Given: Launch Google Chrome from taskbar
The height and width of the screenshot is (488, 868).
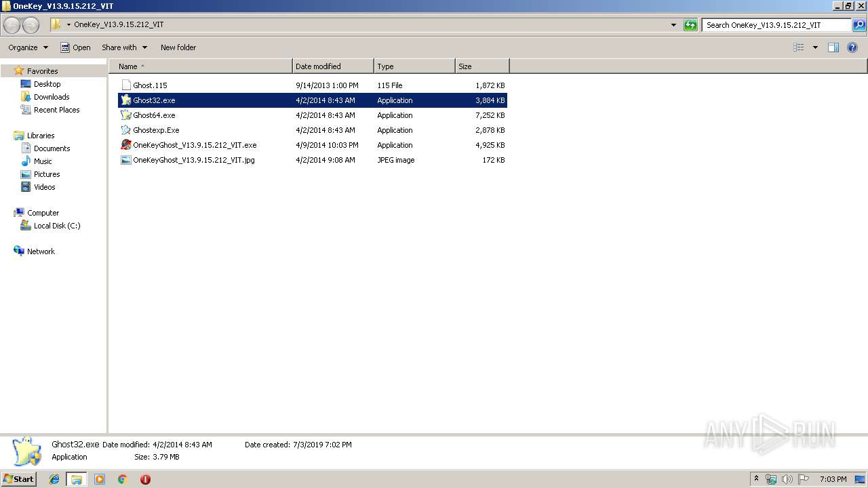Looking at the screenshot, I should [x=123, y=479].
